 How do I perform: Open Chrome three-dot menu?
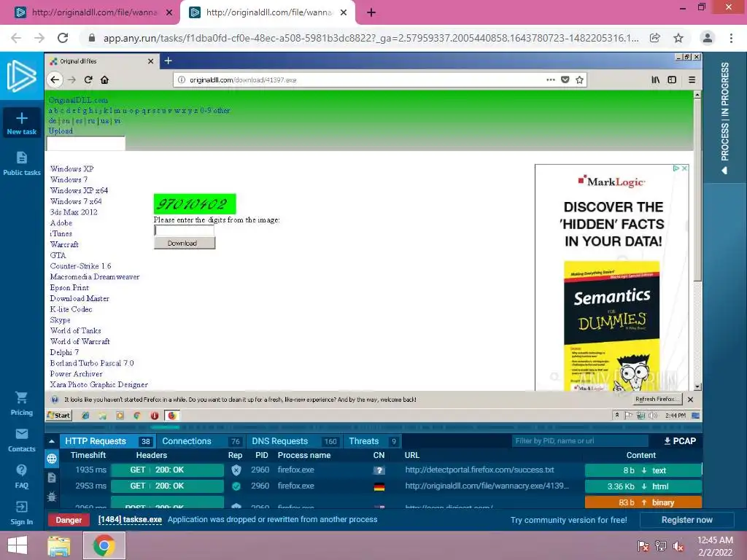click(x=731, y=38)
